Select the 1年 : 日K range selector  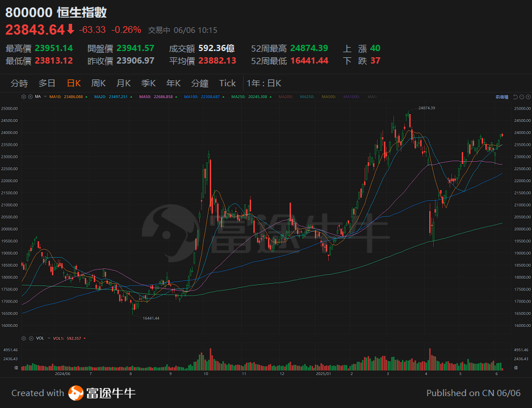coord(262,83)
